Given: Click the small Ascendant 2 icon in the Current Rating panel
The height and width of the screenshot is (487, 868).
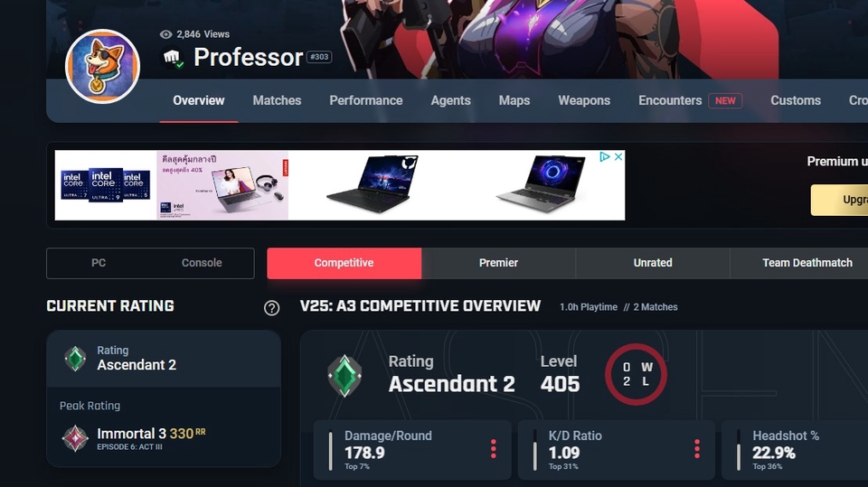Looking at the screenshot, I should 75,359.
